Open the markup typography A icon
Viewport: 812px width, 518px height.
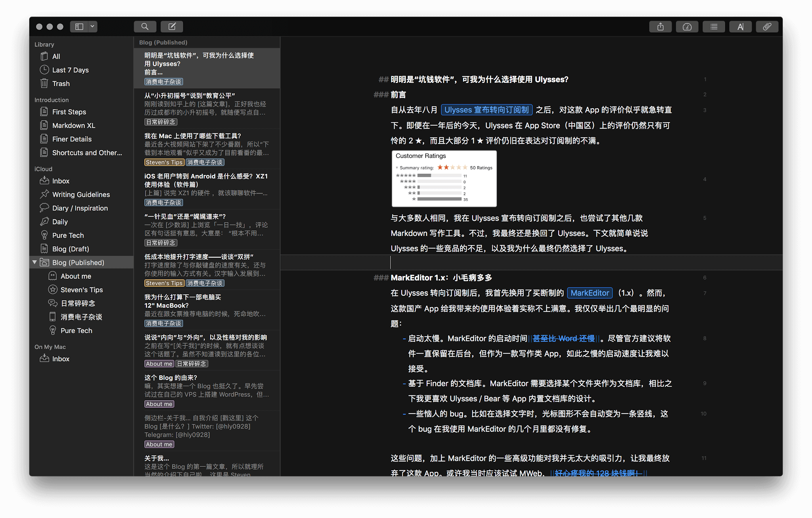coord(740,27)
